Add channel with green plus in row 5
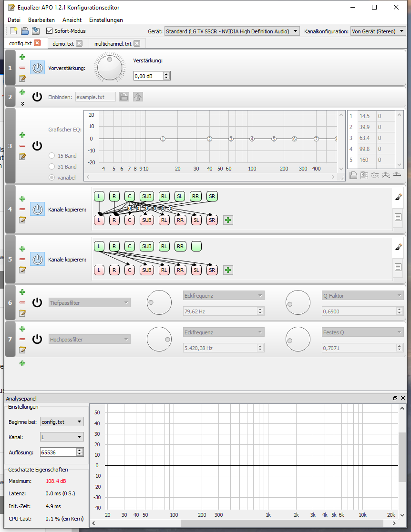Viewport: 411px width, 532px height. [x=228, y=270]
